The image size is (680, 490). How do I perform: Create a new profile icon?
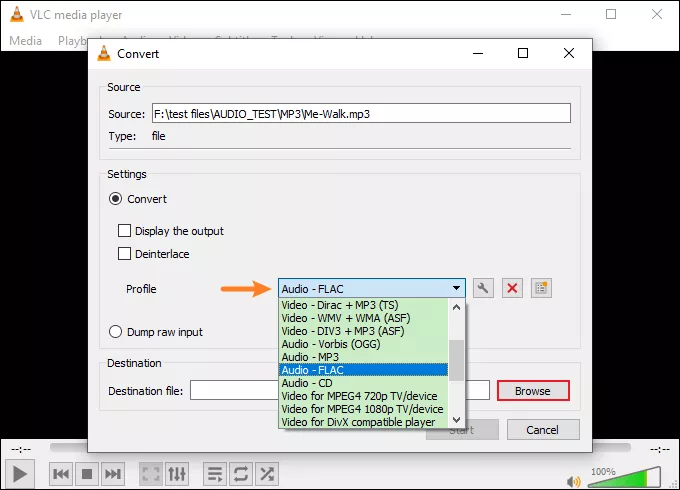(541, 288)
